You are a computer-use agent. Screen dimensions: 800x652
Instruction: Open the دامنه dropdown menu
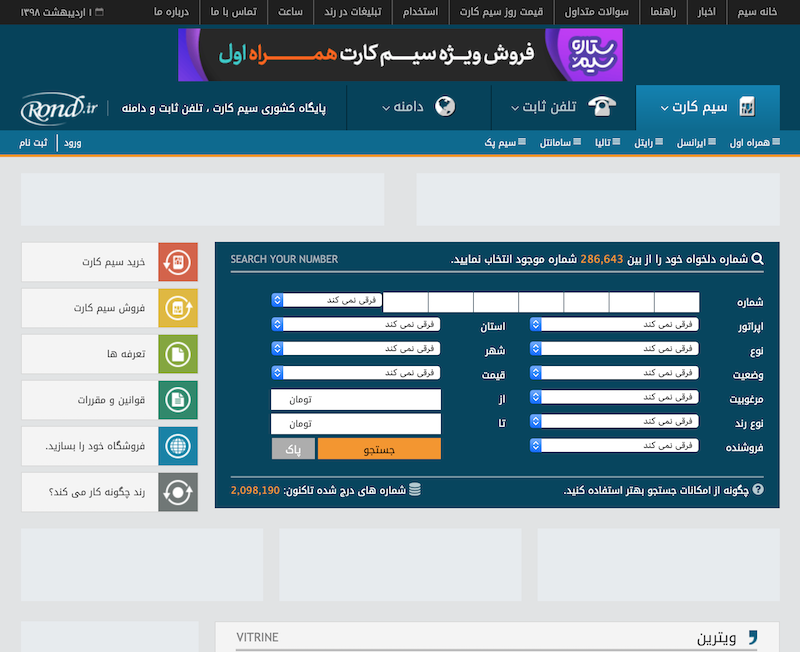pos(419,107)
